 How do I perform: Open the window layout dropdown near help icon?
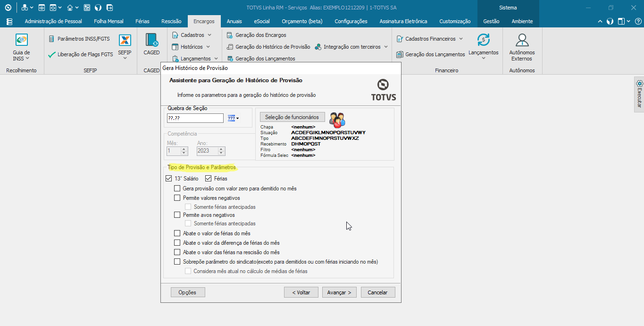coord(624,21)
